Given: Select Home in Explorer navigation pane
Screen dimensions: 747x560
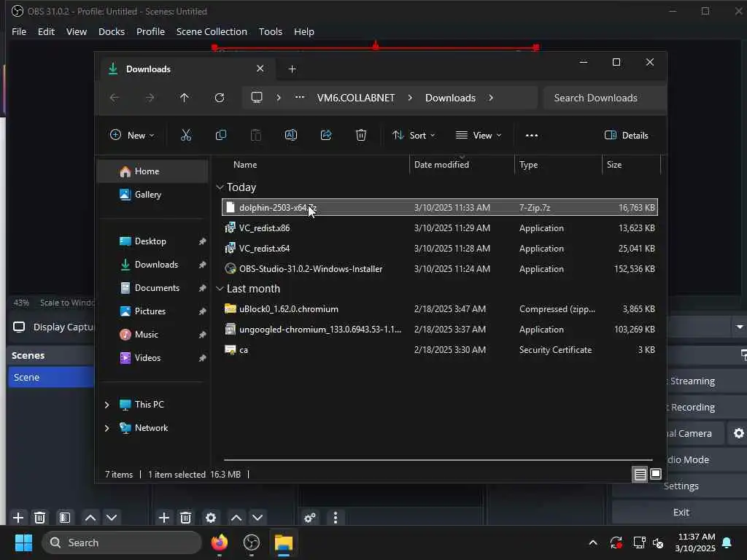Looking at the screenshot, I should (152, 171).
